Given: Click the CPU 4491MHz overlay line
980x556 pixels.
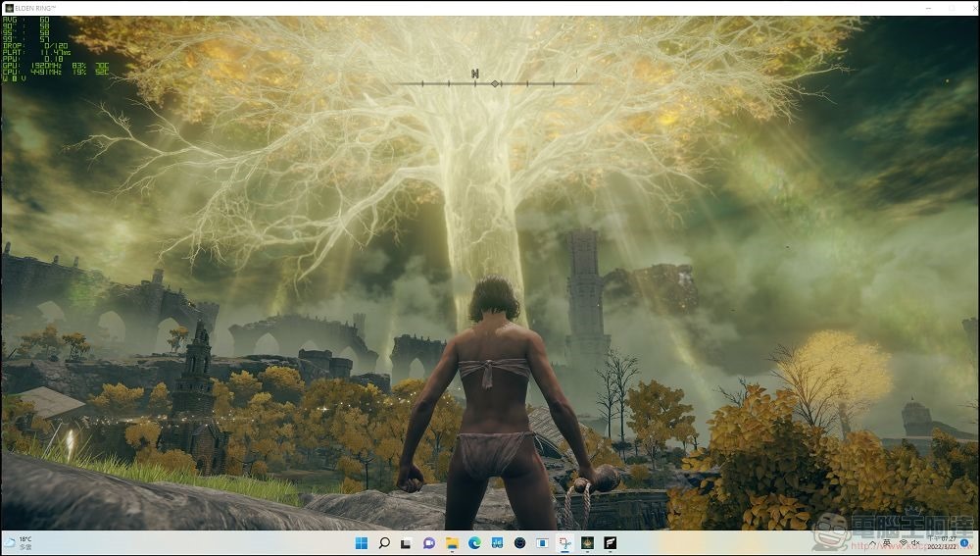Looking at the screenshot, I should [x=56, y=72].
